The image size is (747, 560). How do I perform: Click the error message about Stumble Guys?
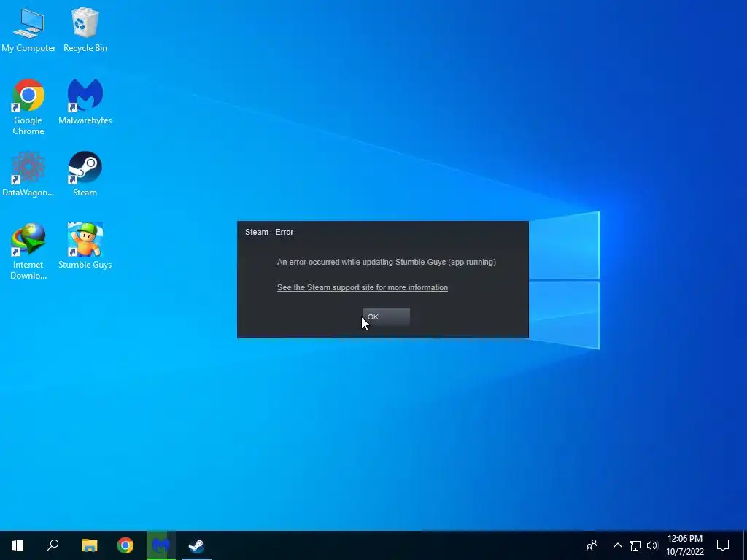tap(387, 262)
